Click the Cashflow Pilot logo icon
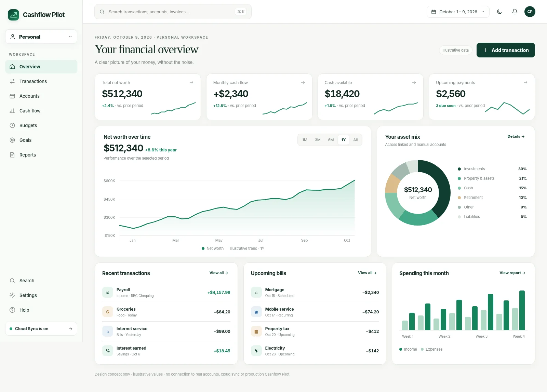Image resolution: width=547 pixels, height=392 pixels. [14, 15]
